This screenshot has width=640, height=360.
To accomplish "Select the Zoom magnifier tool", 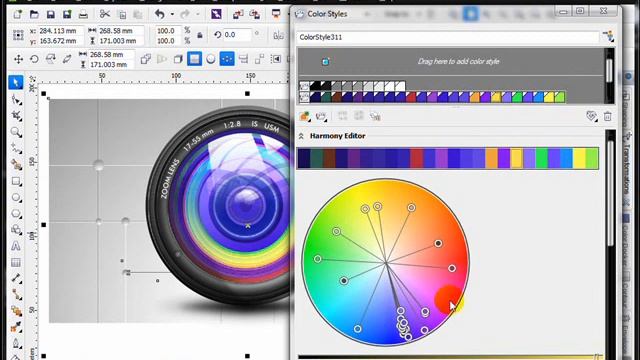I will click(x=16, y=132).
